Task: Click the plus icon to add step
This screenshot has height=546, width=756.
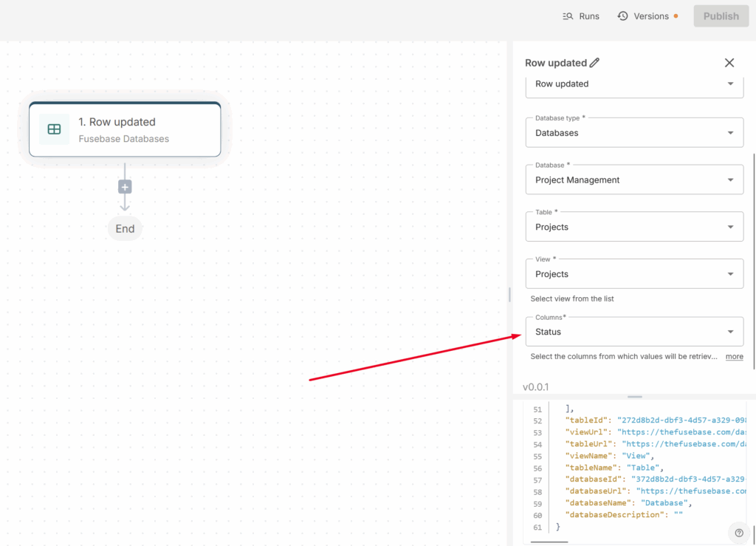Action: [125, 187]
